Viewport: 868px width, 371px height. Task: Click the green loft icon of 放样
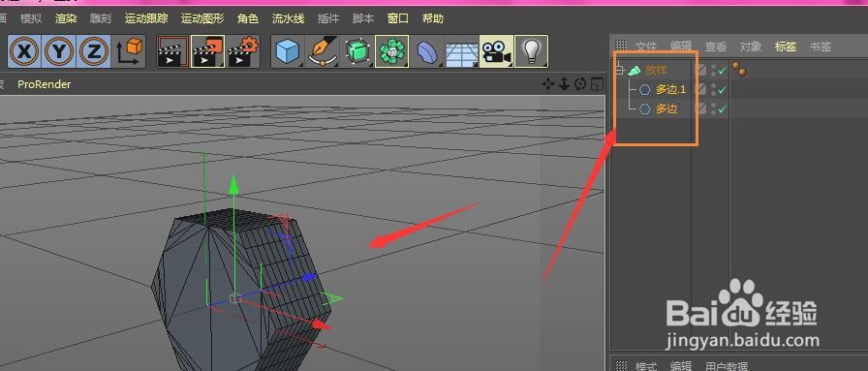[635, 71]
